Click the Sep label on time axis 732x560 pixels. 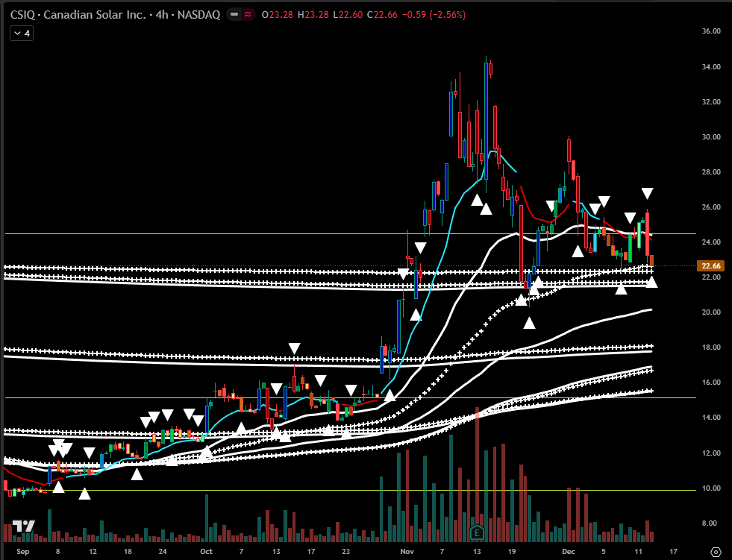coord(23,552)
